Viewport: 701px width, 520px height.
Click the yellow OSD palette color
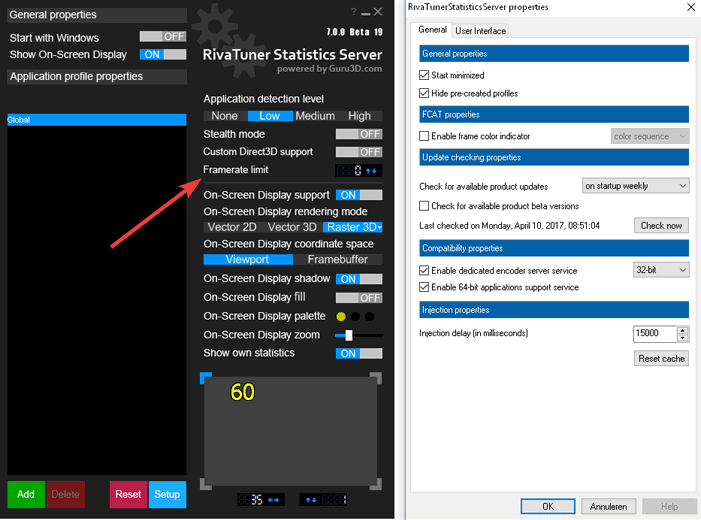point(341,317)
